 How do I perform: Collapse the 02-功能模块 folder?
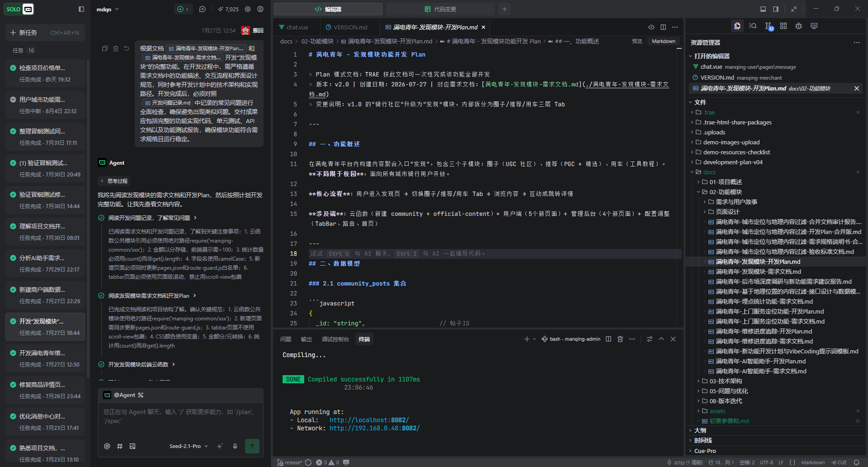tap(726, 192)
